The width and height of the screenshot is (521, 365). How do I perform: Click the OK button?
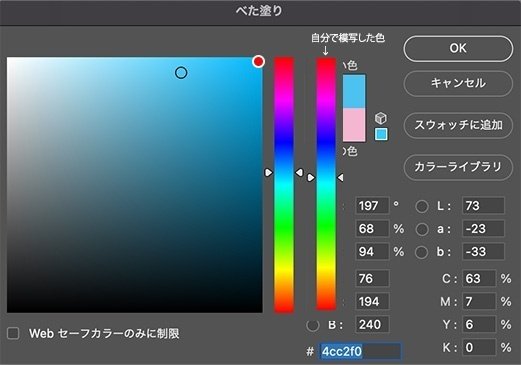click(x=458, y=49)
